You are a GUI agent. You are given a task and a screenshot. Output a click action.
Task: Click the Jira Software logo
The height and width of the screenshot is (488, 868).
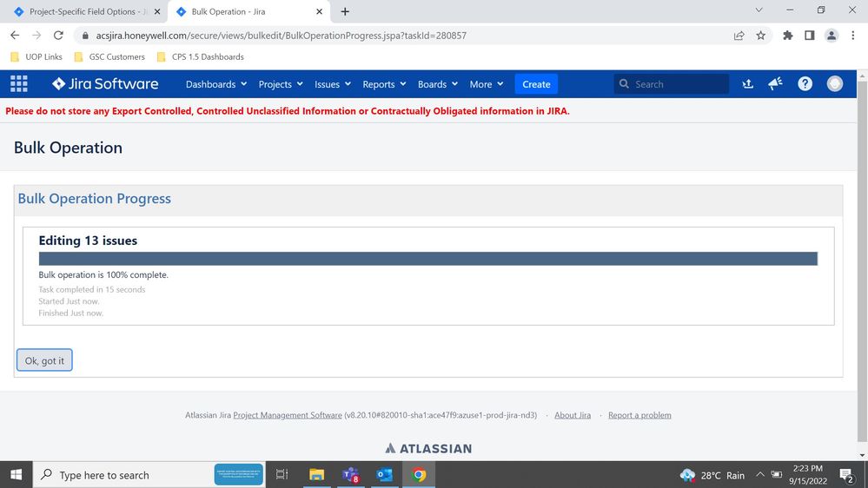(105, 84)
